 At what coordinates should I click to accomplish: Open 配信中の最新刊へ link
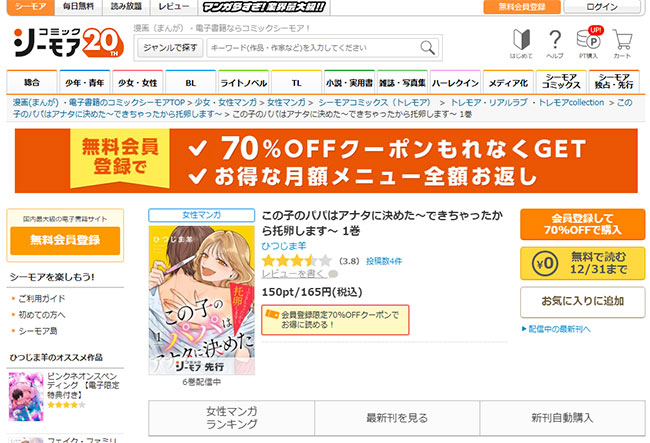[559, 329]
